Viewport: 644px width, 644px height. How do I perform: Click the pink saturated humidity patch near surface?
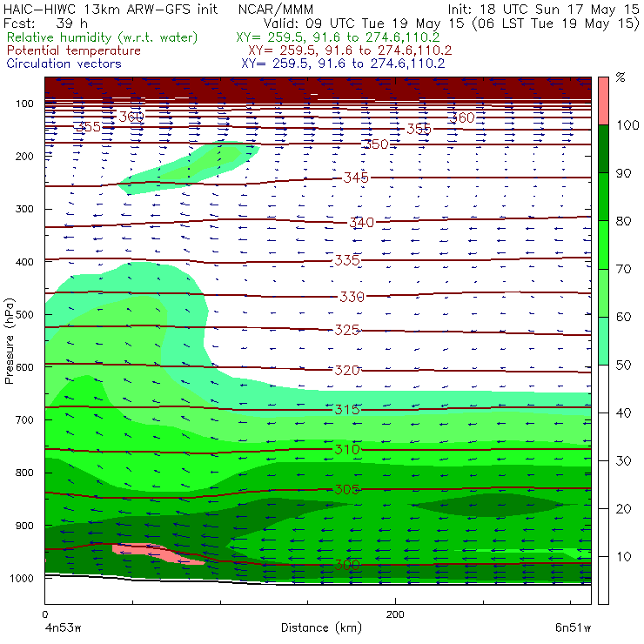point(158,554)
